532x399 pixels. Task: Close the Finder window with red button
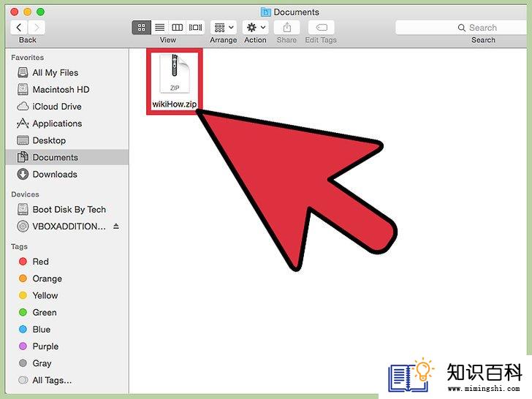coord(15,12)
